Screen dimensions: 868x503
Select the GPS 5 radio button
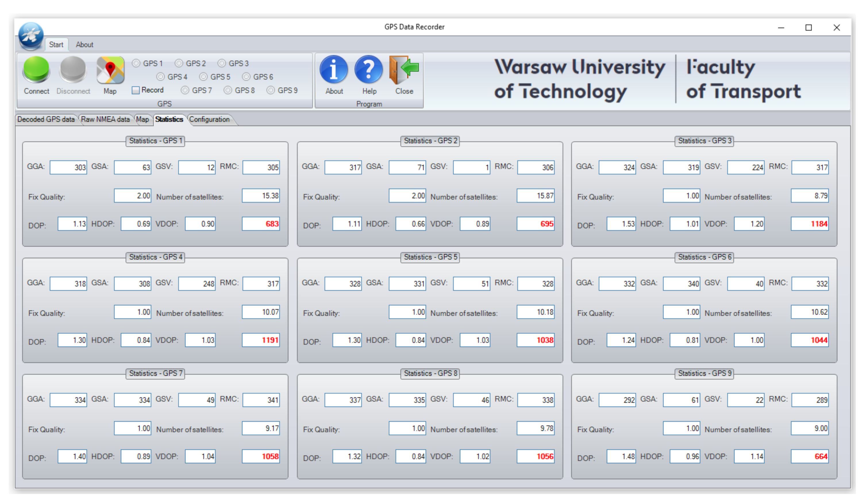click(x=203, y=77)
